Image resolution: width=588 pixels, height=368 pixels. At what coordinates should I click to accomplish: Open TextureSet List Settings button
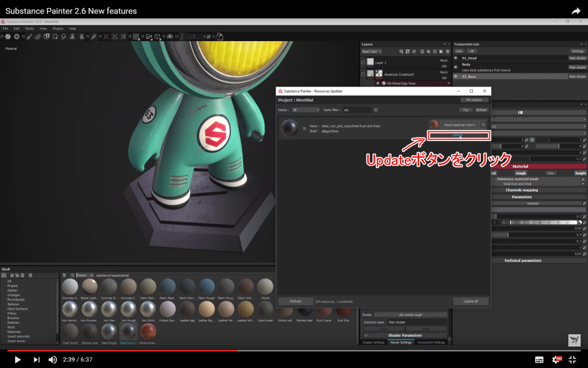[578, 51]
